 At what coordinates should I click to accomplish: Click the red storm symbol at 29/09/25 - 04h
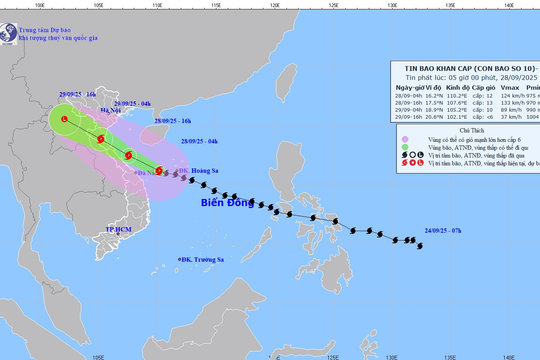(101, 139)
